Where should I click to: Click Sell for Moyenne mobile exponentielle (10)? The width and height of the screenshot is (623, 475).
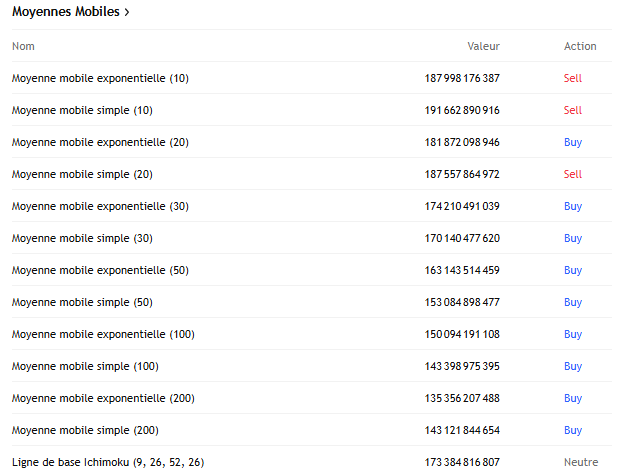pyautogui.click(x=573, y=78)
